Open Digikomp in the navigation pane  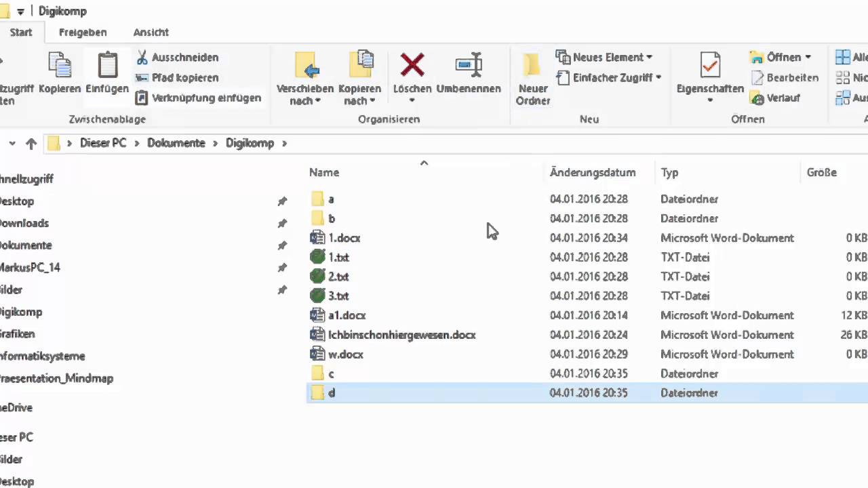pyautogui.click(x=20, y=312)
